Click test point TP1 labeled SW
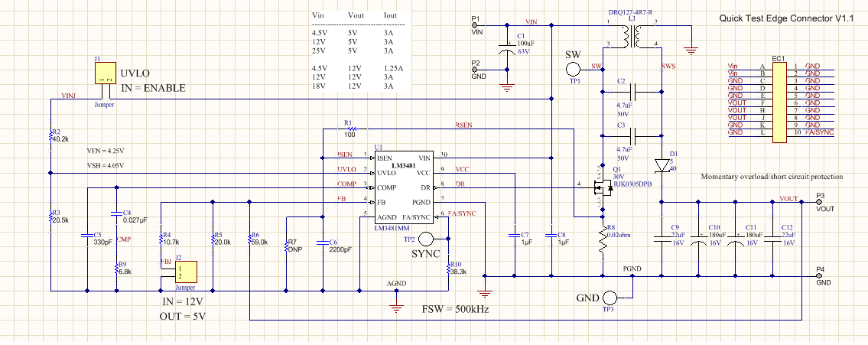 573,69
